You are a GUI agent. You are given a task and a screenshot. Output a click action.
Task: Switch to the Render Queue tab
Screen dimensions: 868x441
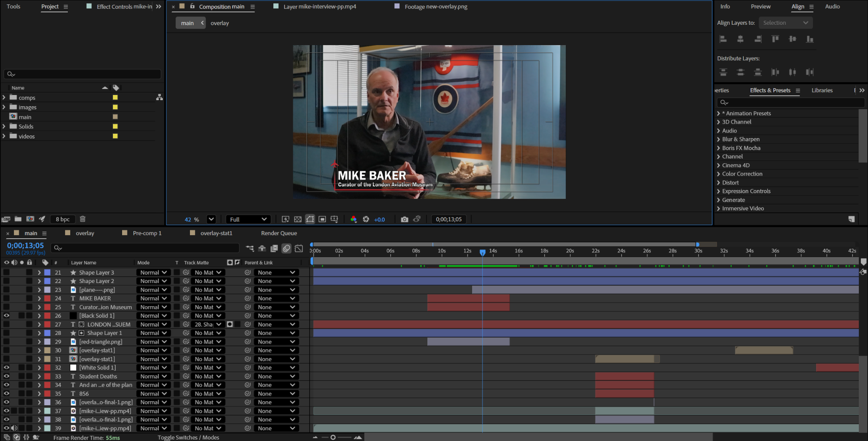coord(279,233)
